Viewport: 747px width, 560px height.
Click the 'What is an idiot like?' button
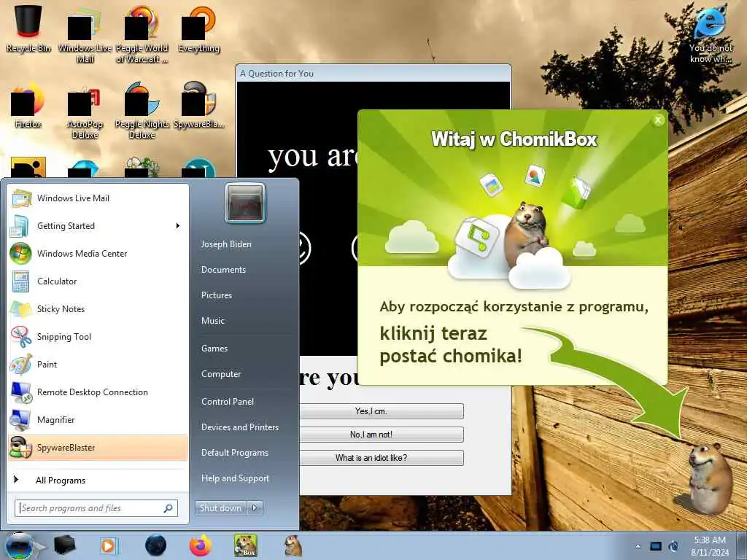click(382, 458)
